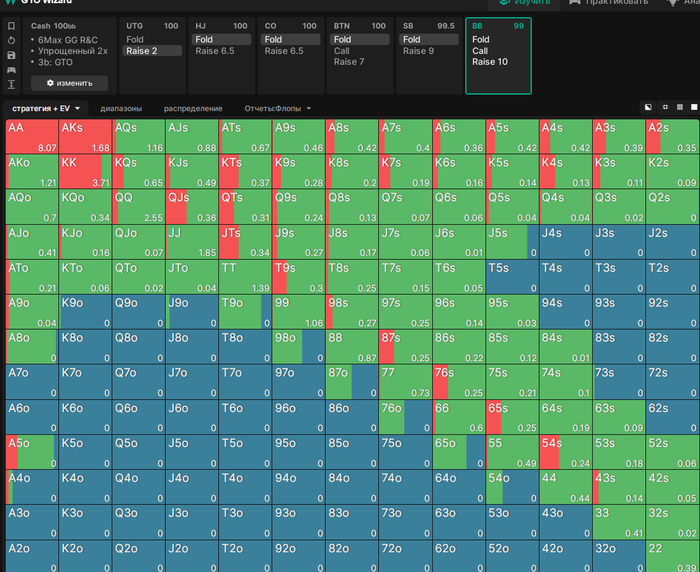Select the 43s hand cell
Screen dimensions: 700x572
619,487
